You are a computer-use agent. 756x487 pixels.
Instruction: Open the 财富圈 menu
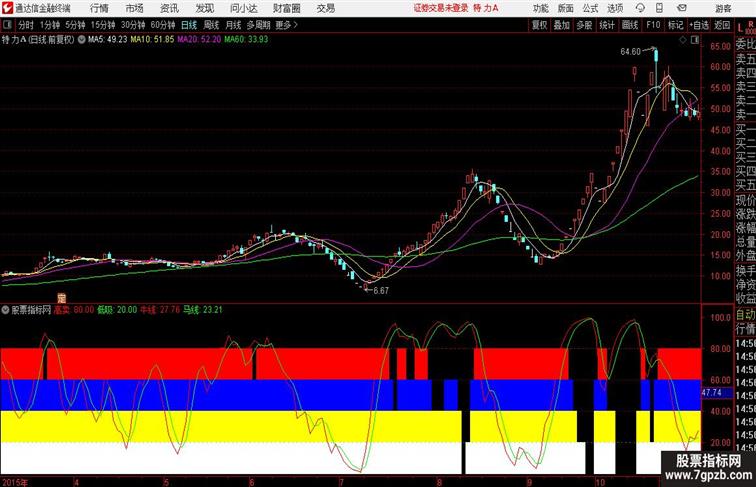[286, 8]
